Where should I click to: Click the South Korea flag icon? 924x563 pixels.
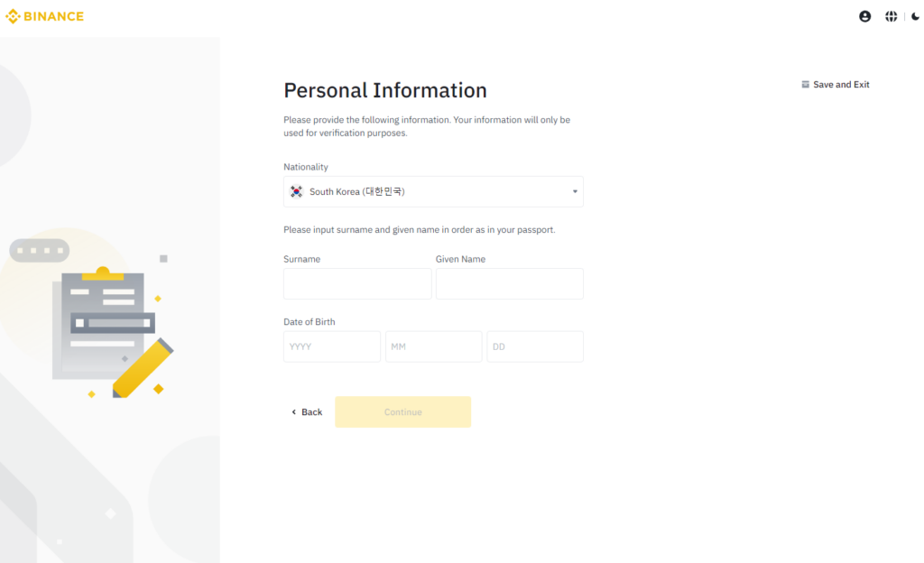[x=296, y=191]
